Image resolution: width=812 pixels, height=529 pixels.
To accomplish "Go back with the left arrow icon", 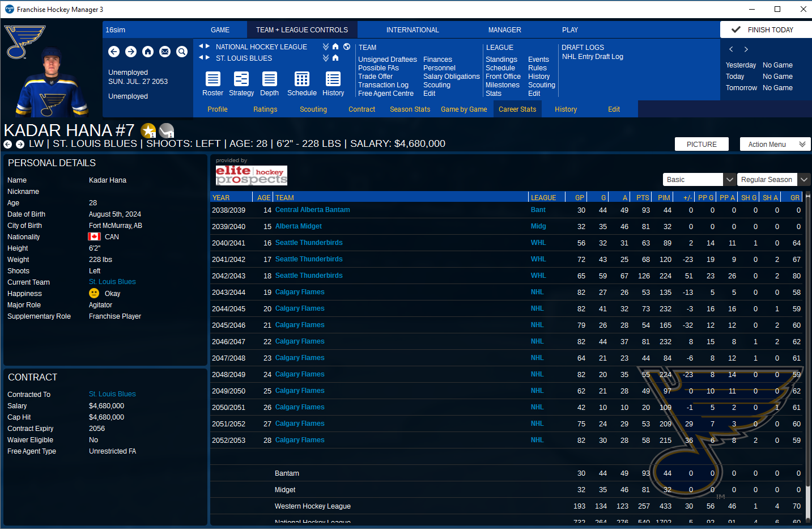I will coord(114,52).
